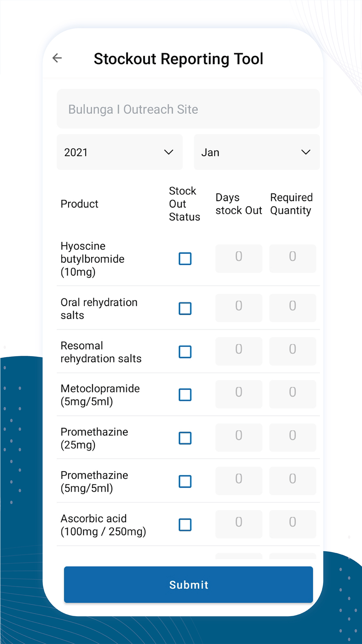Select Promethazine (5mg/5ml) stock out checkbox
The image size is (362, 644).
[185, 481]
